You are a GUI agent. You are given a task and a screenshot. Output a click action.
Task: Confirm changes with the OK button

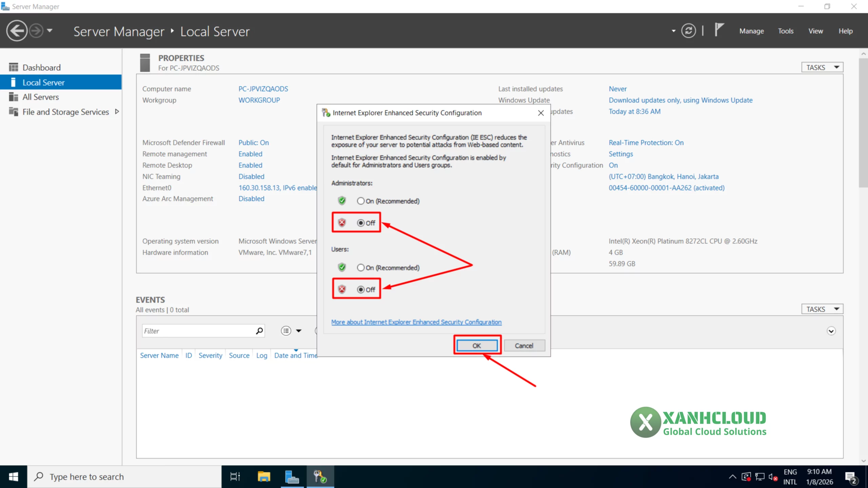point(477,345)
